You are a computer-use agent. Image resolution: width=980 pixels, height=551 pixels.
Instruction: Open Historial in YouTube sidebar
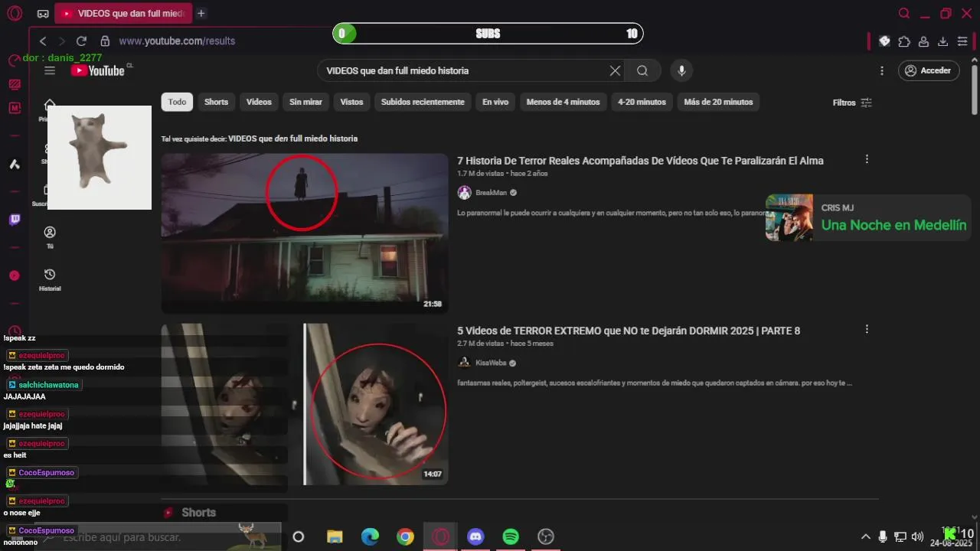pyautogui.click(x=50, y=279)
